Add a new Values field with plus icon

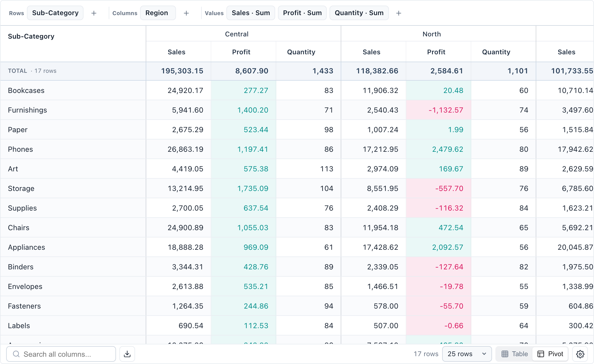click(399, 13)
